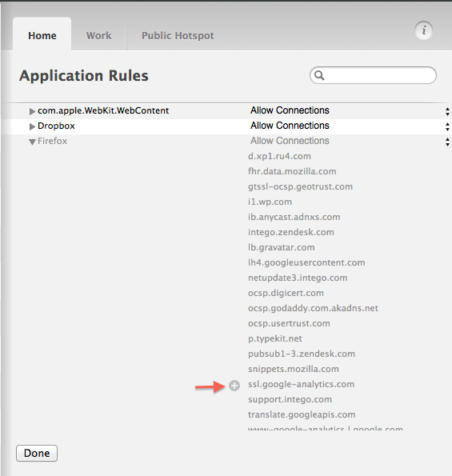The image size is (452, 476).
Task: Select ocsp.godaddy.com.akadns.net domain
Action: point(313,308)
